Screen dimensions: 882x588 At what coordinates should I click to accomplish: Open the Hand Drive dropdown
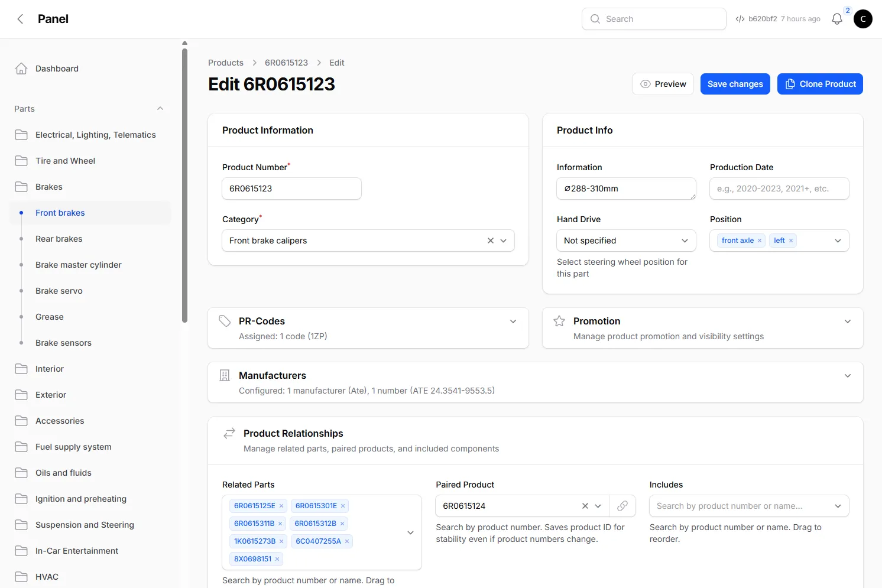pyautogui.click(x=626, y=241)
